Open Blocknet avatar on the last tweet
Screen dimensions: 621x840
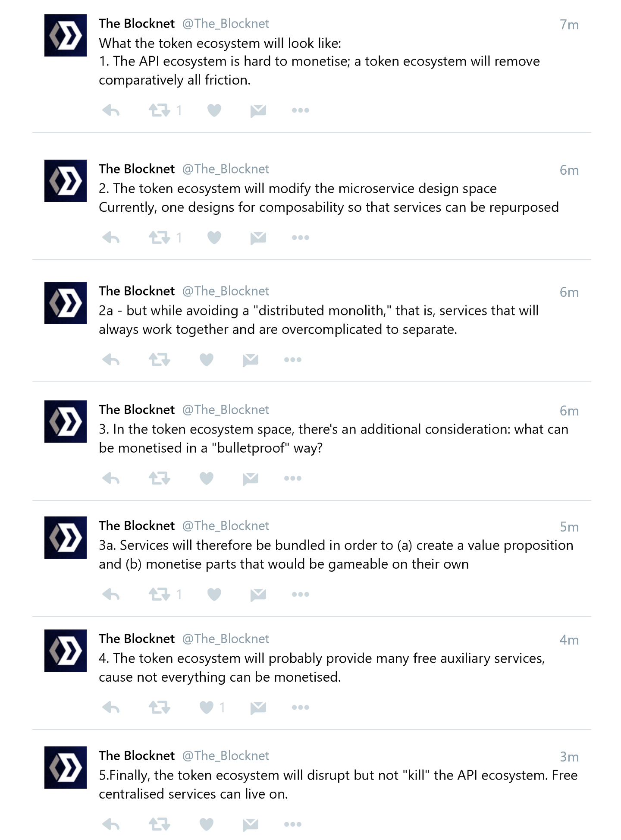click(66, 768)
